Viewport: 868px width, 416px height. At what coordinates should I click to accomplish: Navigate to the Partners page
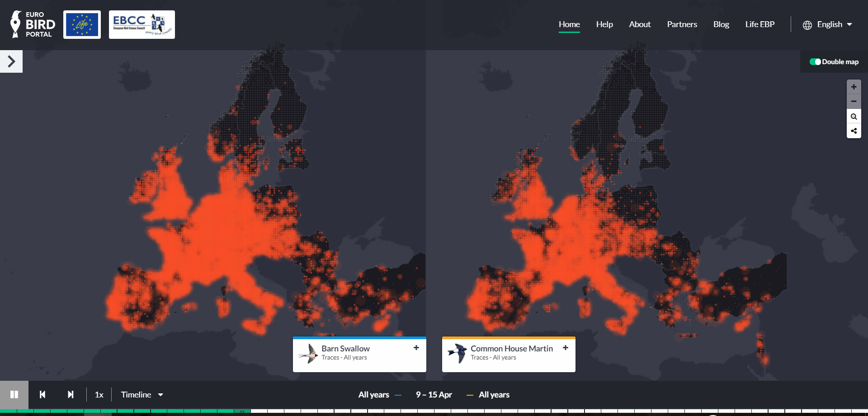(682, 24)
